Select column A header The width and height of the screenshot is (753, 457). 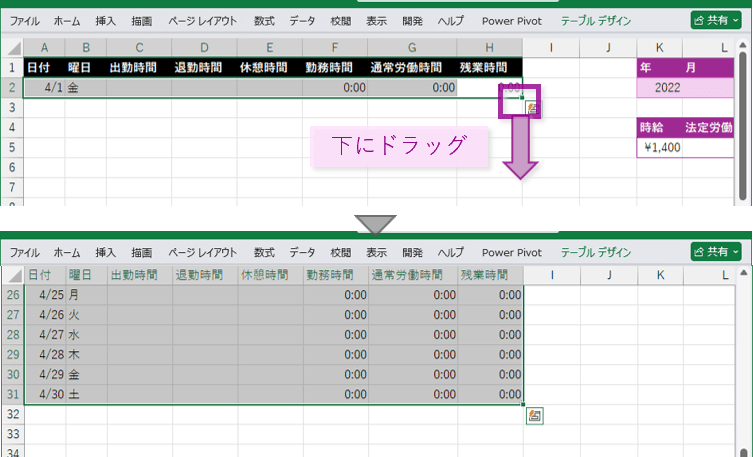(44, 48)
